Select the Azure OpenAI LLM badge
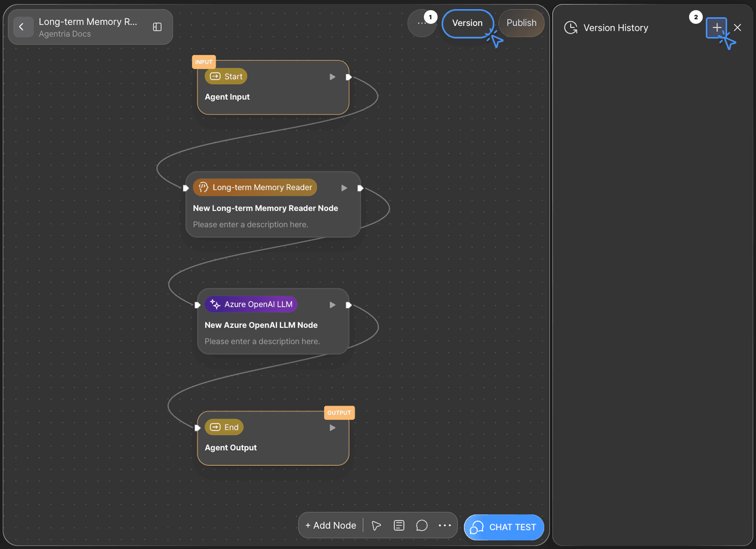Viewport: 756px width, 549px height. pyautogui.click(x=251, y=305)
